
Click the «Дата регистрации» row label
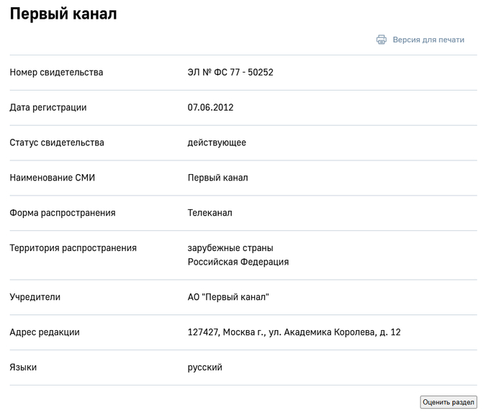click(48, 108)
